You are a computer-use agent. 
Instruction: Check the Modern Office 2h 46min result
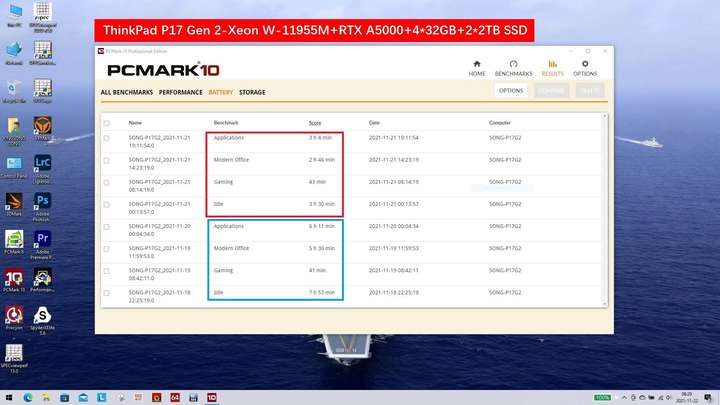click(107, 161)
